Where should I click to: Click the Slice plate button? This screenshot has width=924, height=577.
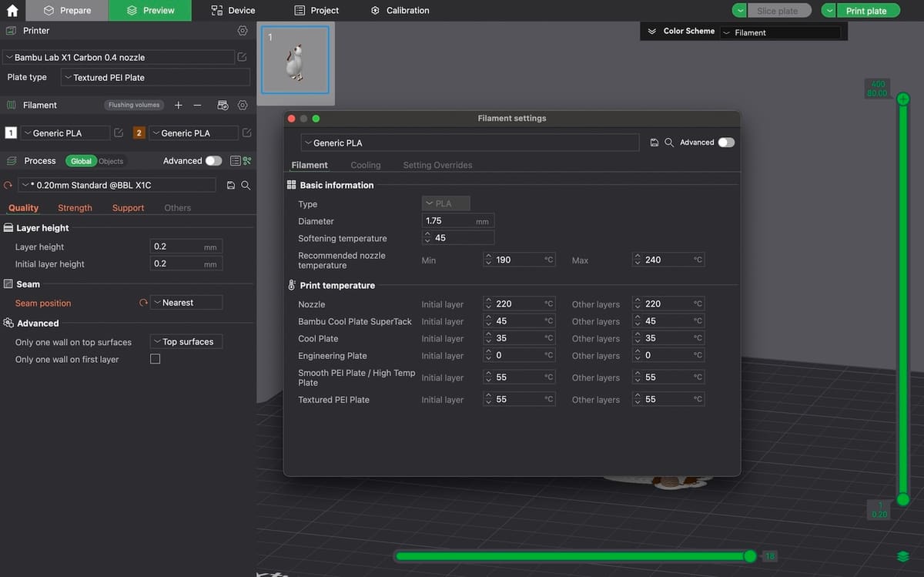pyautogui.click(x=778, y=11)
